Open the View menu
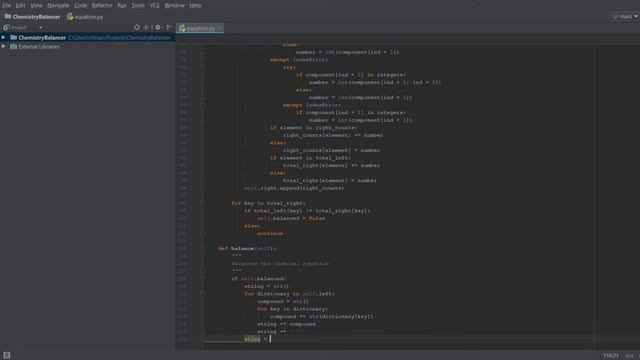640x360 pixels. tap(36, 5)
